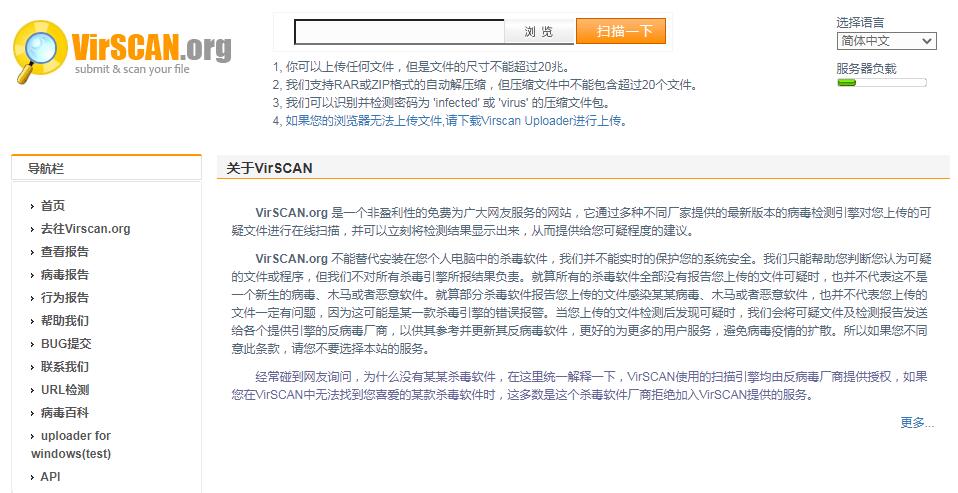Open 查看报告 in the sidebar
This screenshot has width=958, height=493.
(x=64, y=252)
